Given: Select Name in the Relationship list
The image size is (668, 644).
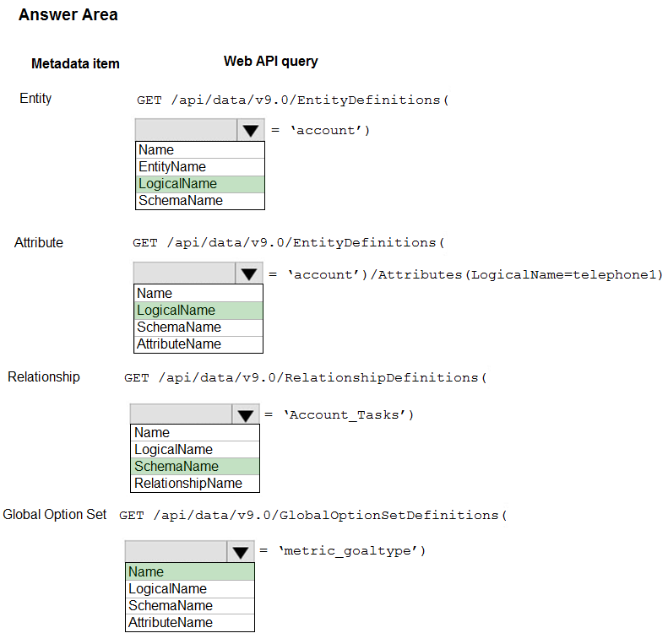Looking at the screenshot, I should (x=195, y=433).
